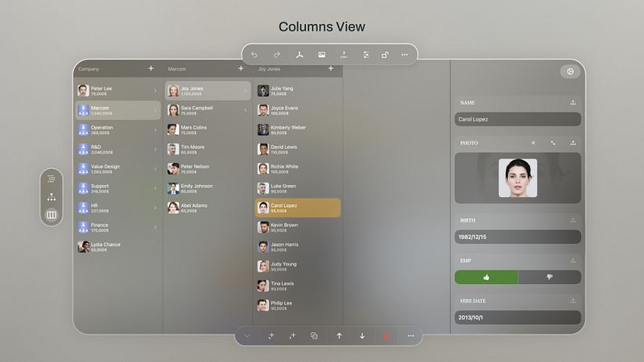The image size is (644, 362).
Task: Click the unlock padlock icon in toolbar
Action: coord(385,55)
